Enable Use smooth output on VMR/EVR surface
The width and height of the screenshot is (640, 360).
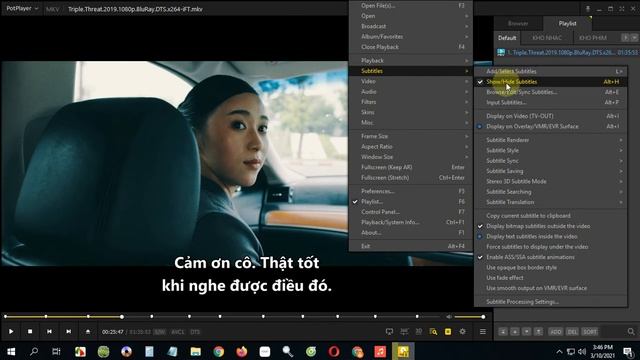pos(550,288)
